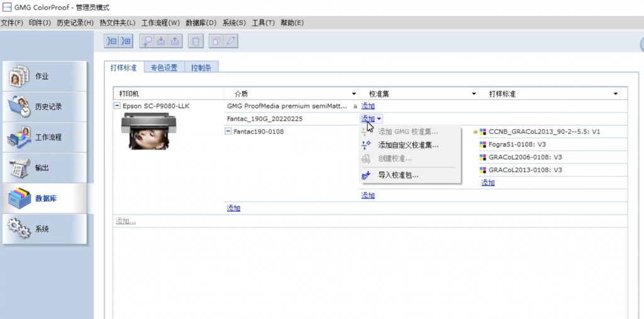The image size is (644, 319).
Task: Select GRACoL2013-0108: V3 entry
Action: point(525,170)
